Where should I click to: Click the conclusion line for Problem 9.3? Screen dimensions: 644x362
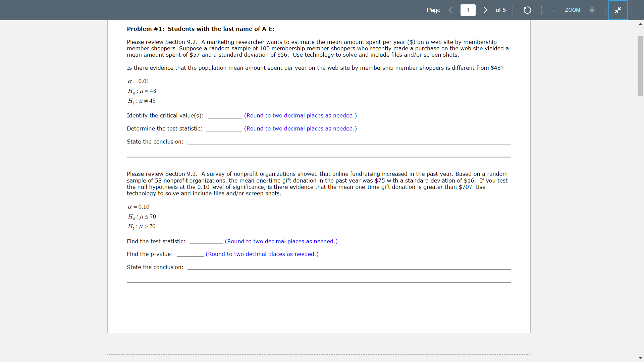pos(349,268)
